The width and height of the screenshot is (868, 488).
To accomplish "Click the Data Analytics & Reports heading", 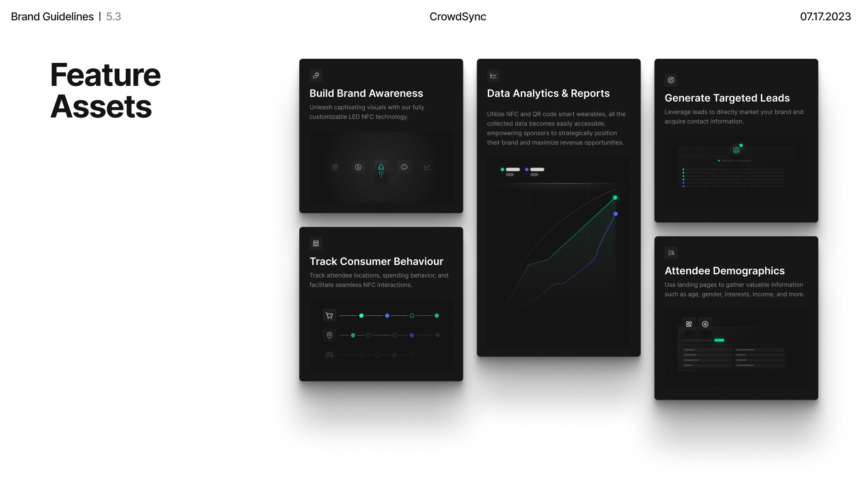I will point(548,94).
